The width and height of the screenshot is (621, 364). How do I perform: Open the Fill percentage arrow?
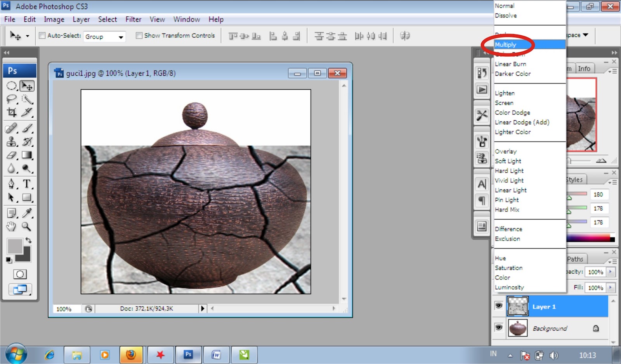click(x=611, y=288)
